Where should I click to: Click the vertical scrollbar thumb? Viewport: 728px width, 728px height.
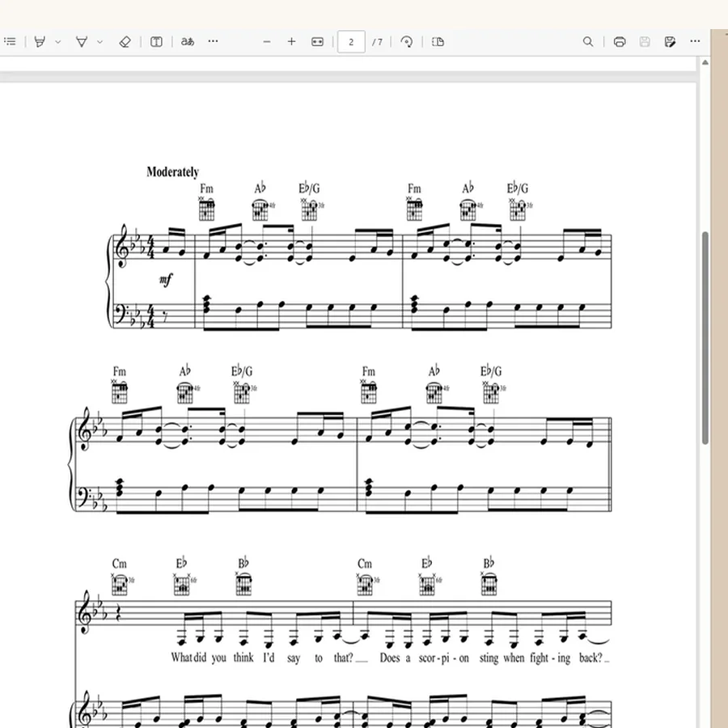705,337
